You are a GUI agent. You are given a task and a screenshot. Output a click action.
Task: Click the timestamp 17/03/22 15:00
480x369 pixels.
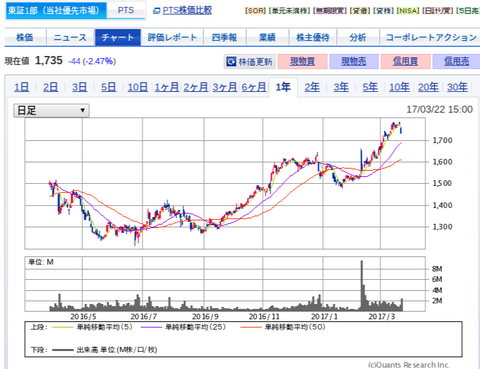(439, 109)
